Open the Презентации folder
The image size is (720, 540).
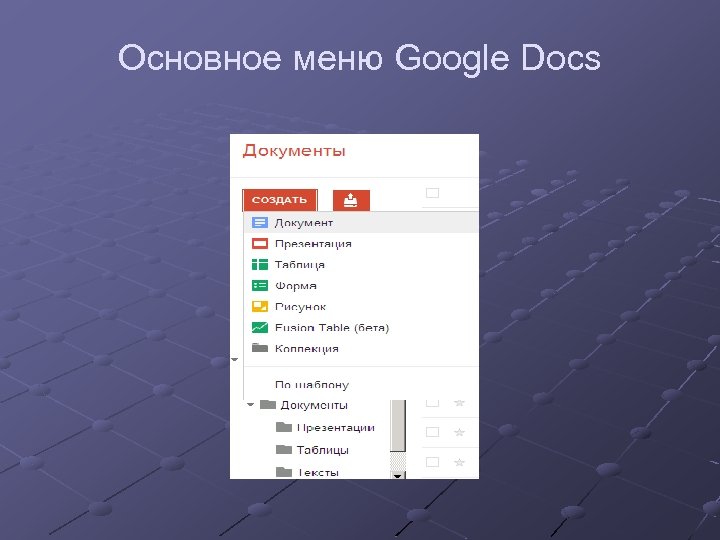point(336,428)
